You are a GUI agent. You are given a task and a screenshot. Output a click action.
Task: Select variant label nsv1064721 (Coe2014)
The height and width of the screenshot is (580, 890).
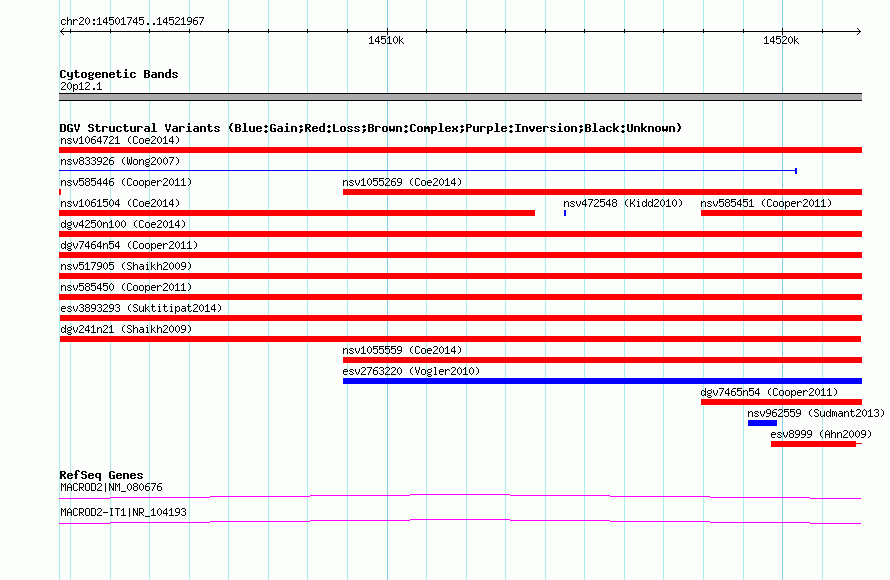[x=120, y=140]
